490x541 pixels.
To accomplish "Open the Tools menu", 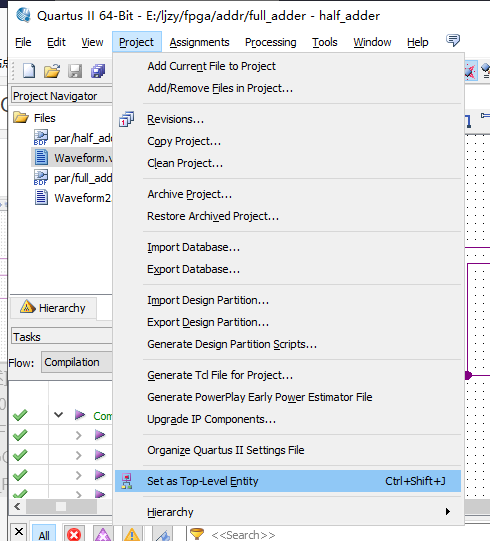I will tap(325, 42).
